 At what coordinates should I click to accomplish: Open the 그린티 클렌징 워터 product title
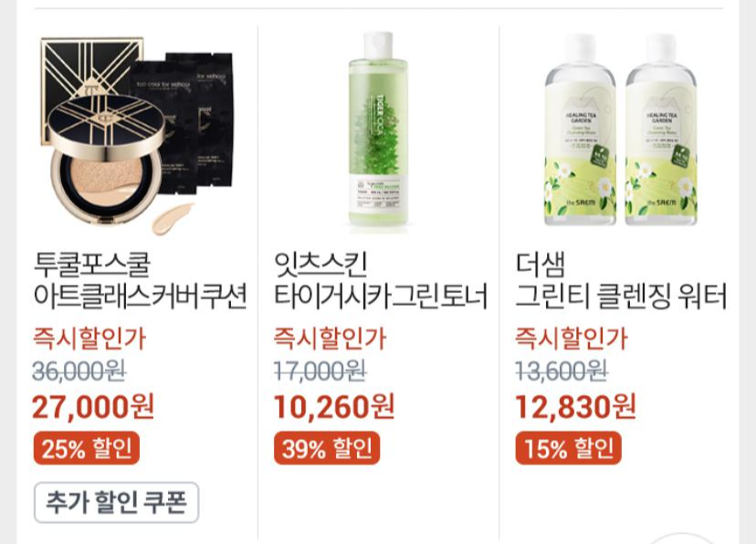coord(621,296)
